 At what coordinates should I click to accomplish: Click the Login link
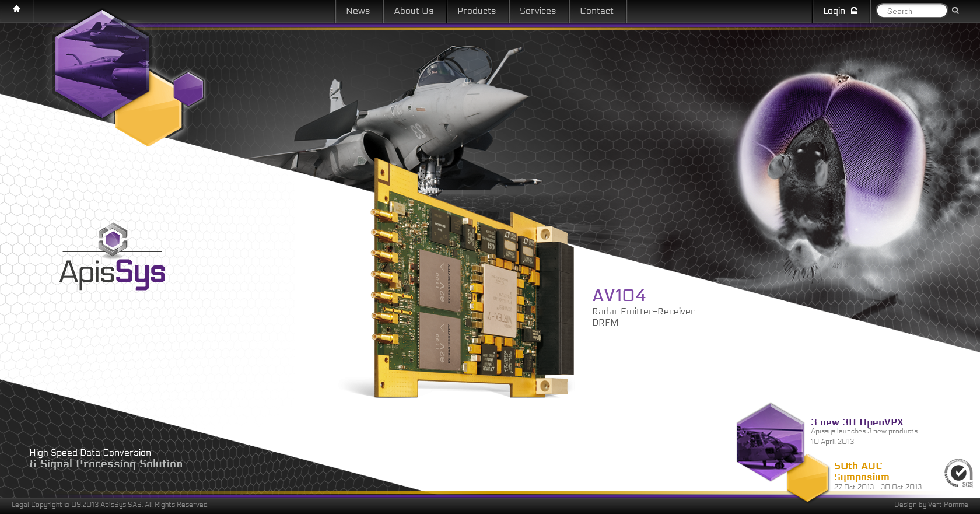point(834,11)
